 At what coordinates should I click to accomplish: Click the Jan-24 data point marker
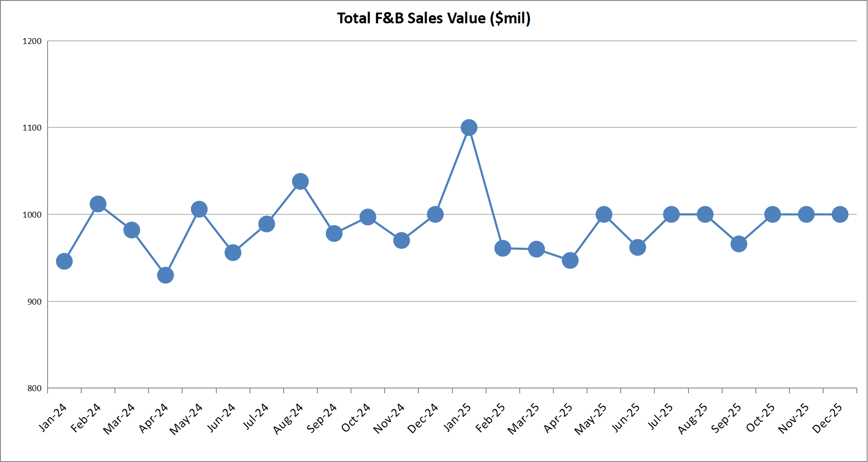(x=64, y=262)
